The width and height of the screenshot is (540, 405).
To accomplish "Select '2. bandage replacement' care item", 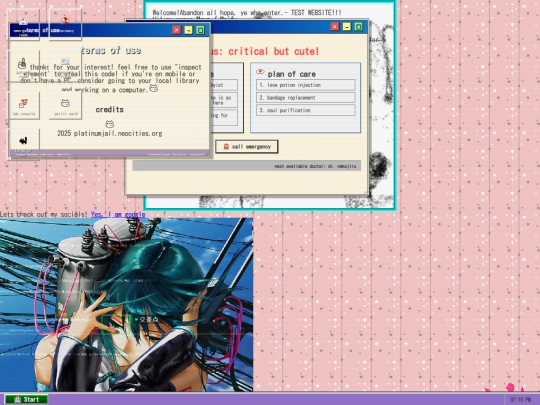I will tap(305, 97).
